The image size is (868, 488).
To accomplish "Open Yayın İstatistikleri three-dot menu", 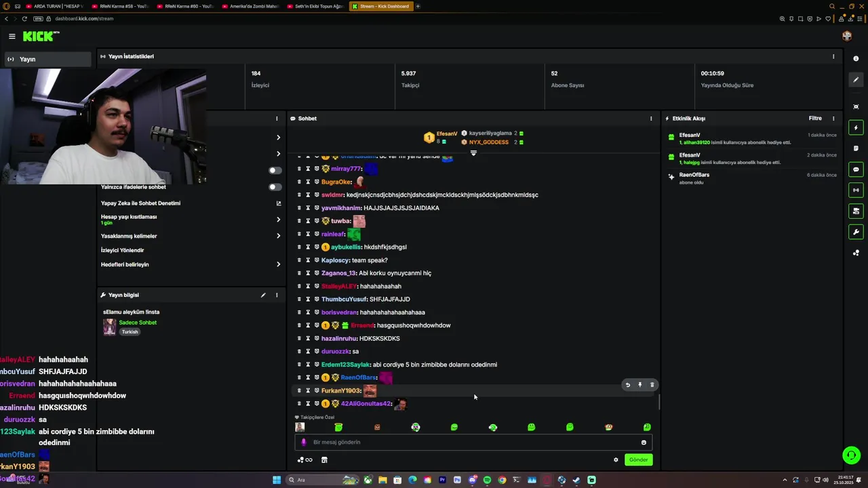I will (833, 57).
